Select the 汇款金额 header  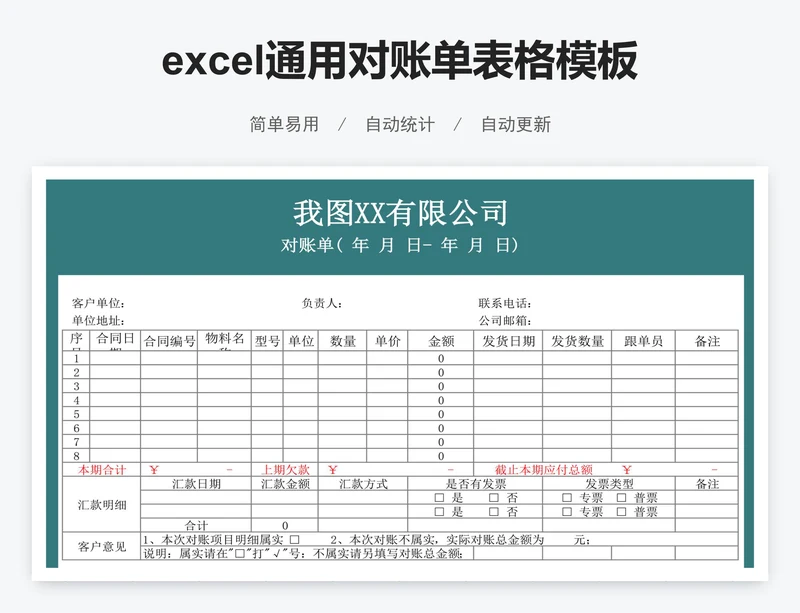pos(285,483)
